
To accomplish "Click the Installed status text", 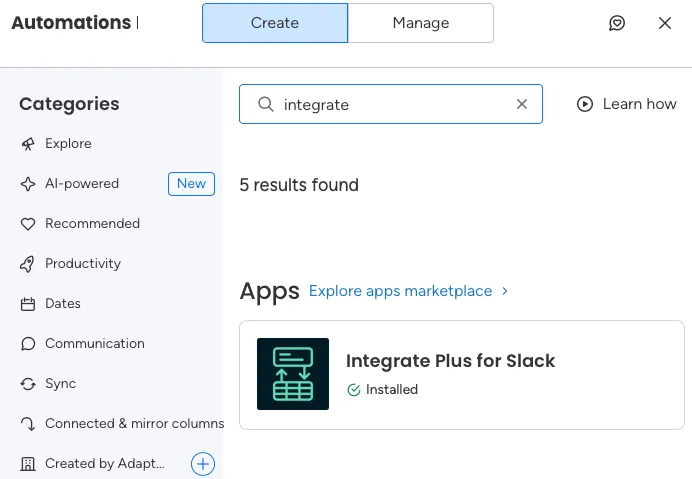I will tap(392, 389).
